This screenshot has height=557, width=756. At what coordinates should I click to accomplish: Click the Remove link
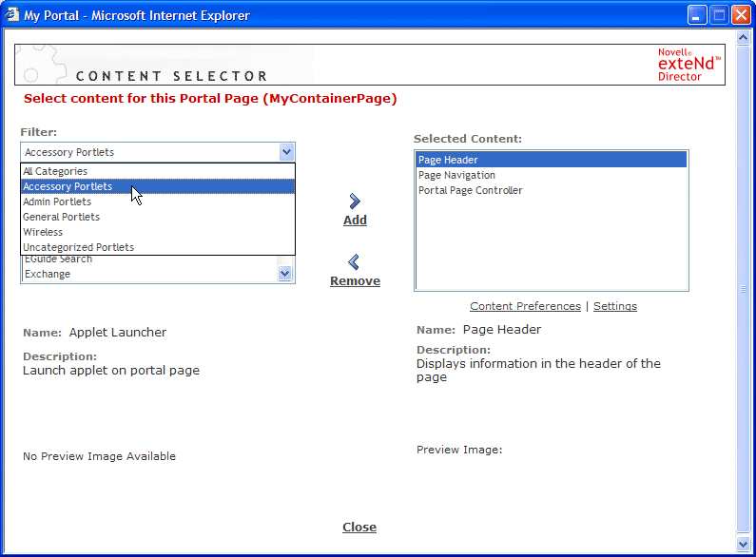[x=355, y=281]
